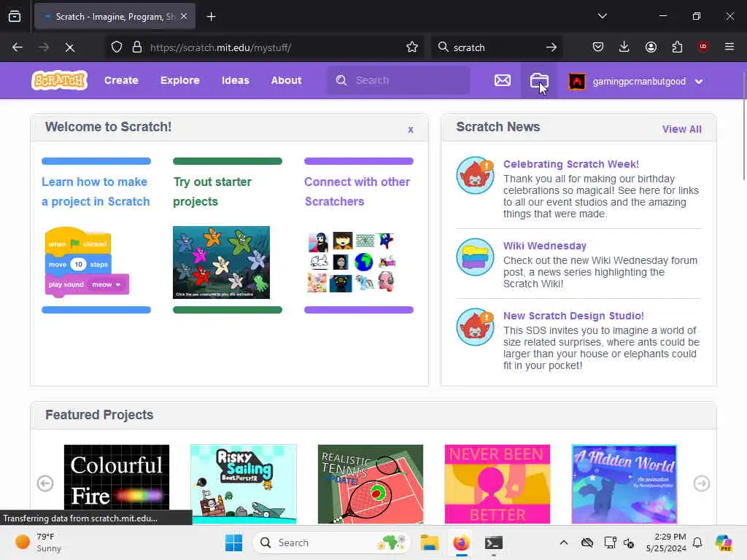Click the Windows taskbar Search box
Image resolution: width=747 pixels, height=560 pixels.
click(x=331, y=542)
